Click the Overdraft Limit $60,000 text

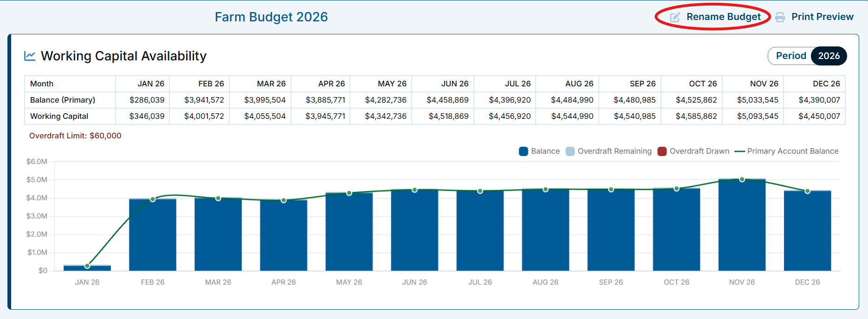[x=75, y=136]
